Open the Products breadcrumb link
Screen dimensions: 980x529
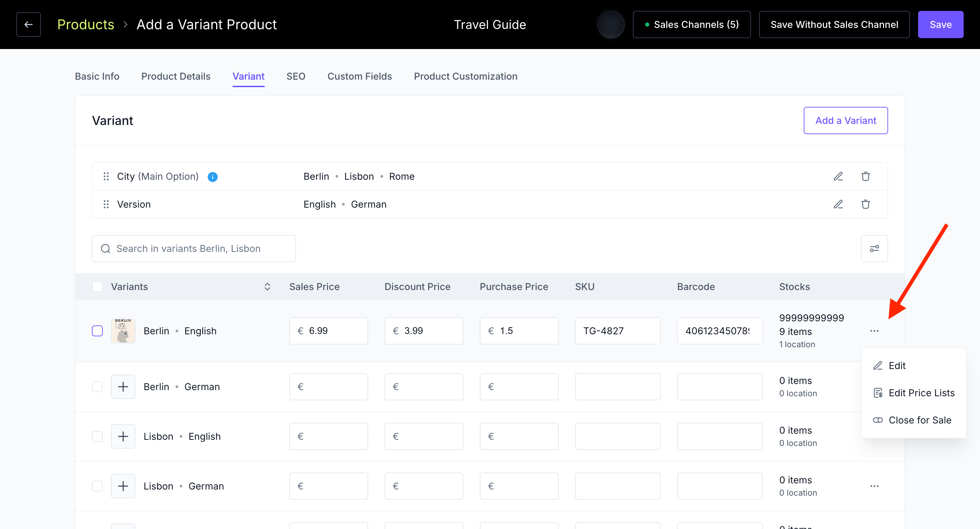point(86,25)
